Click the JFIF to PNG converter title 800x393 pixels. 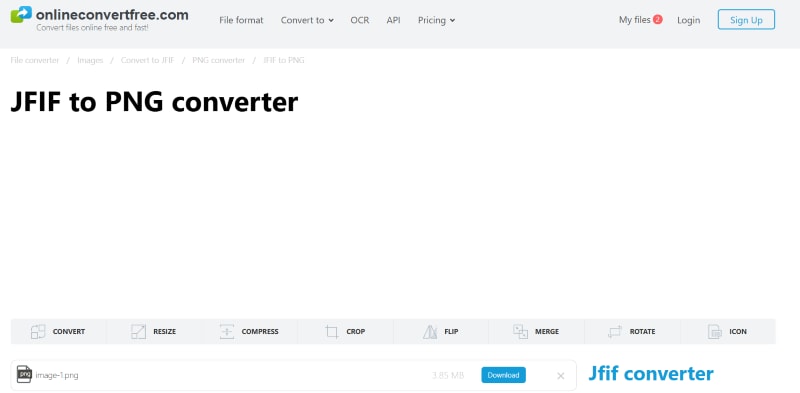click(x=154, y=102)
